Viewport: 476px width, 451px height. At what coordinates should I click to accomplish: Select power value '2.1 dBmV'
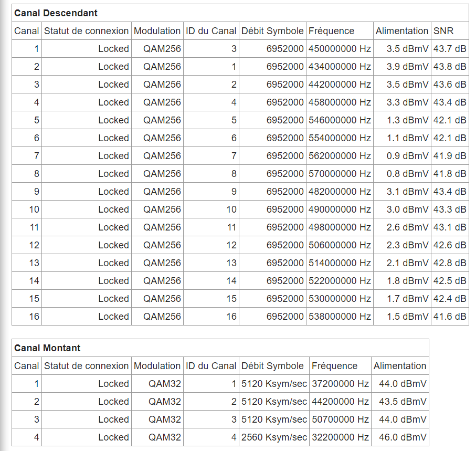pos(407,263)
